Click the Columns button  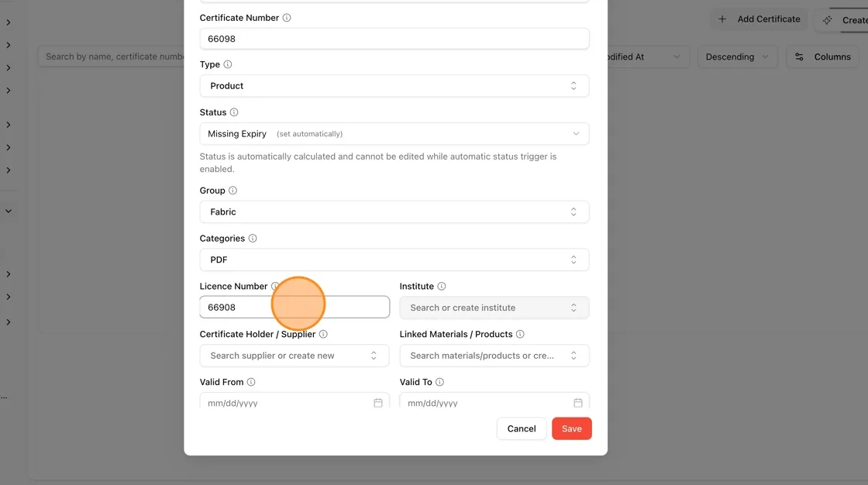[x=822, y=57]
